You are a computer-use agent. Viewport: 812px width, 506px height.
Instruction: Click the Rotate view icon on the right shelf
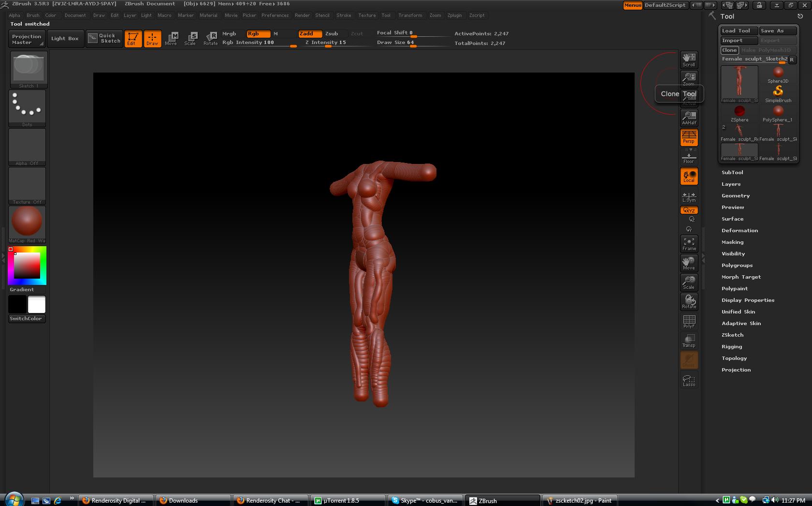pos(689,302)
